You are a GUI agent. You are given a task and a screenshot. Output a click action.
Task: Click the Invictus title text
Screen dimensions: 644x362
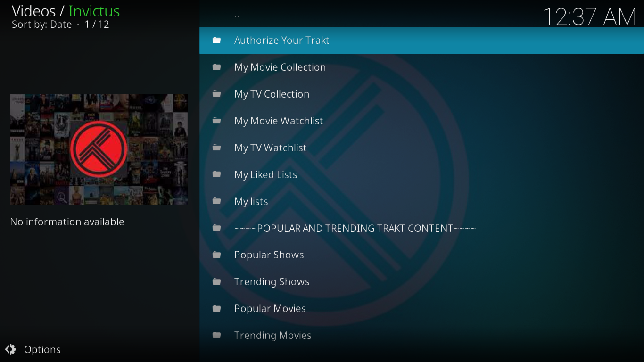coord(94,11)
